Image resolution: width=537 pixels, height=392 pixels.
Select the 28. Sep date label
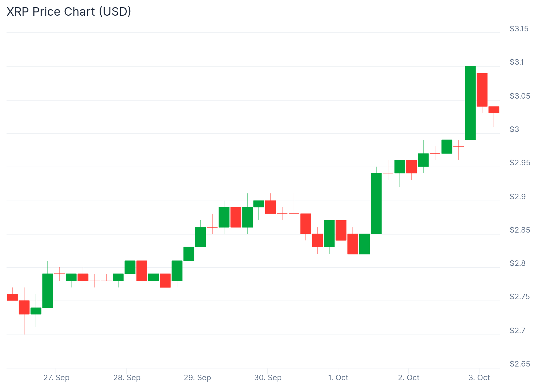(127, 378)
